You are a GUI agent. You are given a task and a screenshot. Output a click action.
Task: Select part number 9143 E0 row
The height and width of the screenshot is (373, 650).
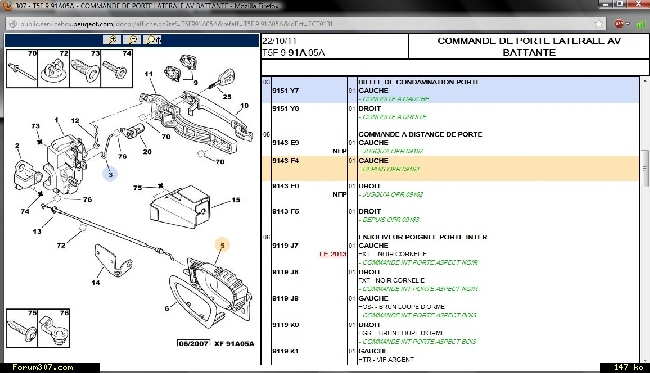point(450,147)
